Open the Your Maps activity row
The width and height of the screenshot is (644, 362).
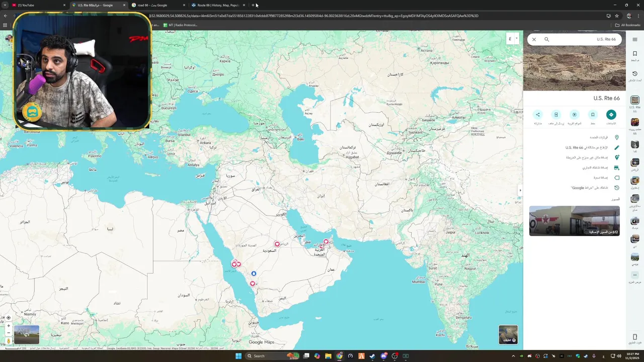click(x=574, y=188)
